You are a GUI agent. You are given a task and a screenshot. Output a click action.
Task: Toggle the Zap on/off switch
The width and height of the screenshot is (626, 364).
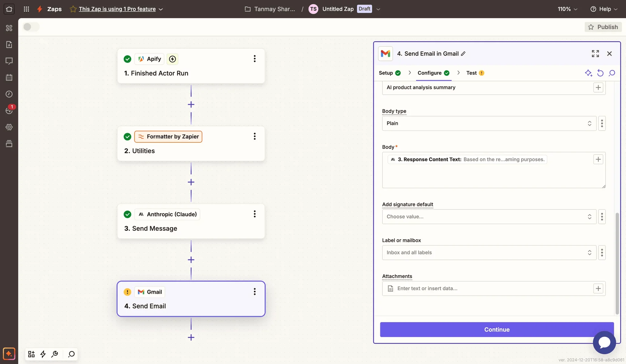pos(31,27)
